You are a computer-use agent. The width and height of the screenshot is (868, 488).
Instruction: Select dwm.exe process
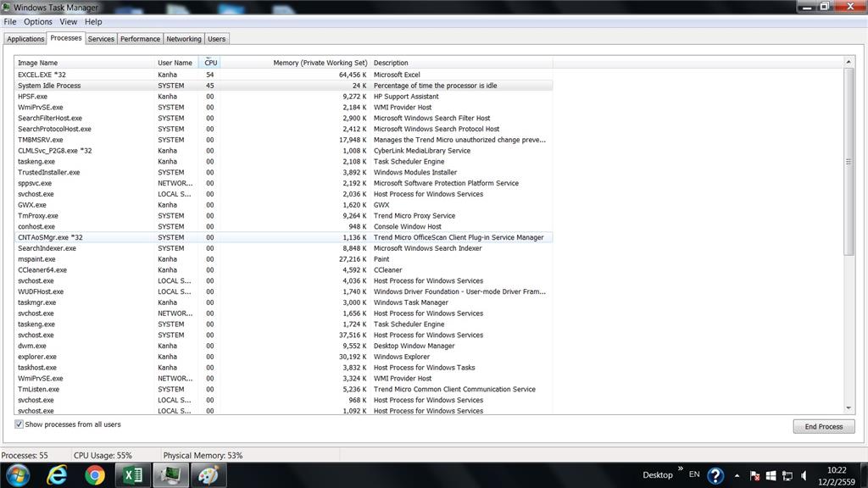[x=283, y=346]
